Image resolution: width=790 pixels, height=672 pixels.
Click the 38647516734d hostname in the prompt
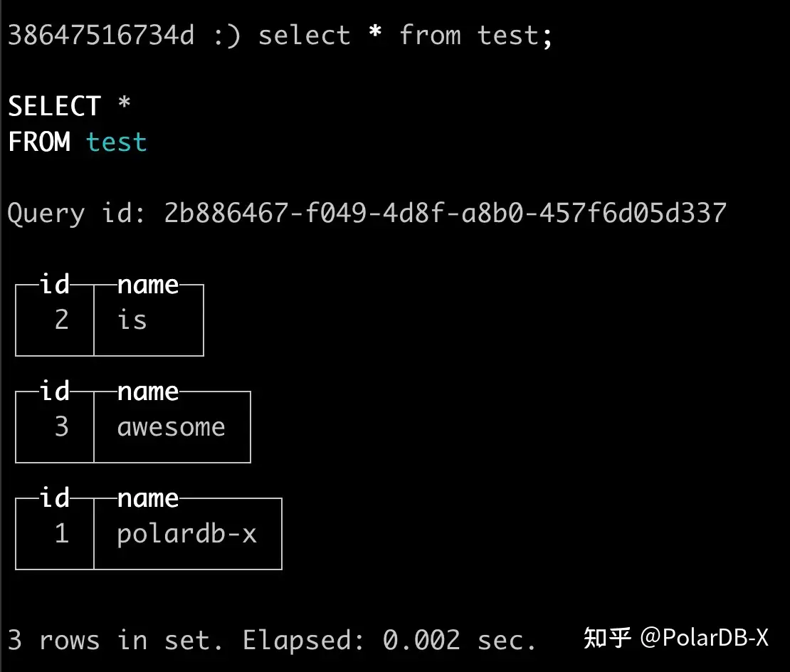pyautogui.click(x=100, y=36)
